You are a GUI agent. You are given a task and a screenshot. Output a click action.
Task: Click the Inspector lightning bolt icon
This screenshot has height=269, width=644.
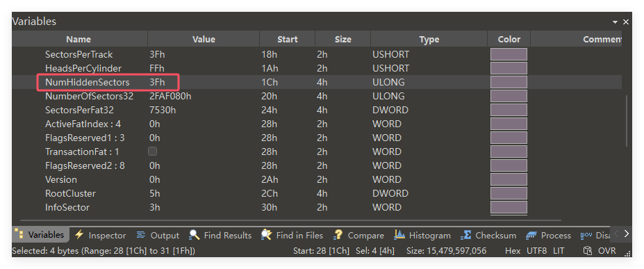pyautogui.click(x=79, y=234)
